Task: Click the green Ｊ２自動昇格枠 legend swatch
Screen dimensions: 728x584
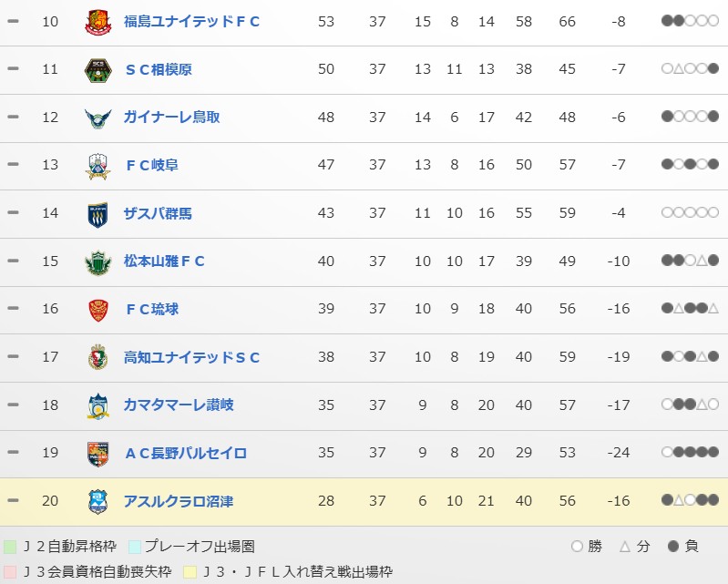Action: coord(10,547)
